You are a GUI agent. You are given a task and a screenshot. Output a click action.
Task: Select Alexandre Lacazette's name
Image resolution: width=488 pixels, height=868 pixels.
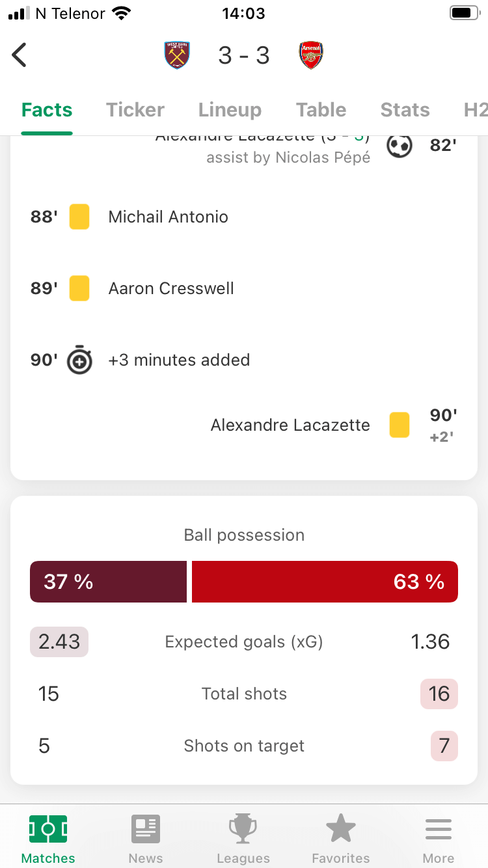tap(290, 425)
